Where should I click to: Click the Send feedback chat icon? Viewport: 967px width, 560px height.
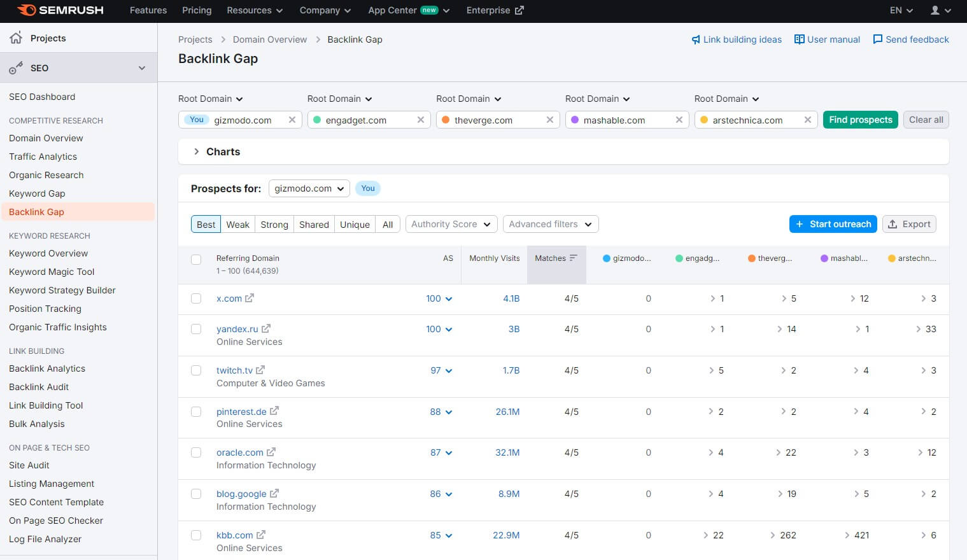pyautogui.click(x=878, y=39)
